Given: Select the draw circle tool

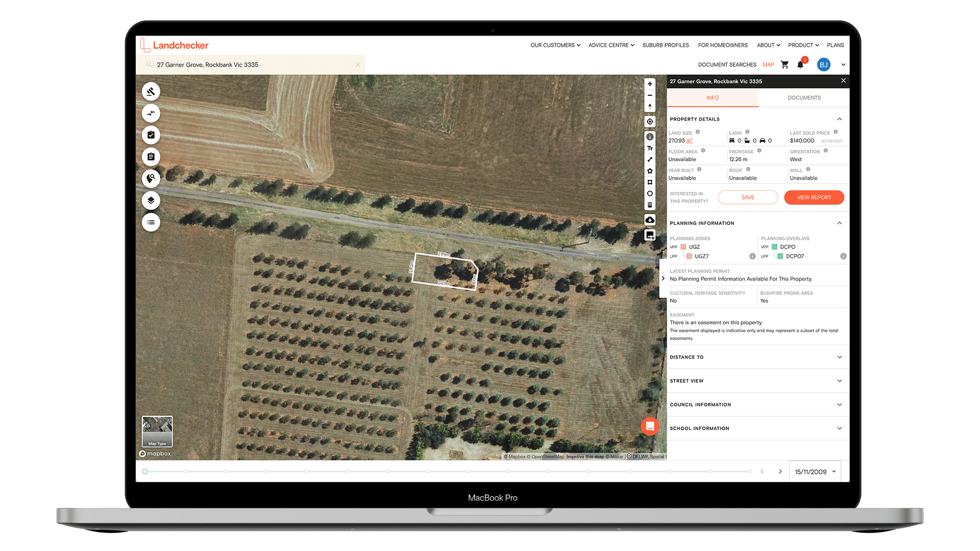Looking at the screenshot, I should (650, 194).
